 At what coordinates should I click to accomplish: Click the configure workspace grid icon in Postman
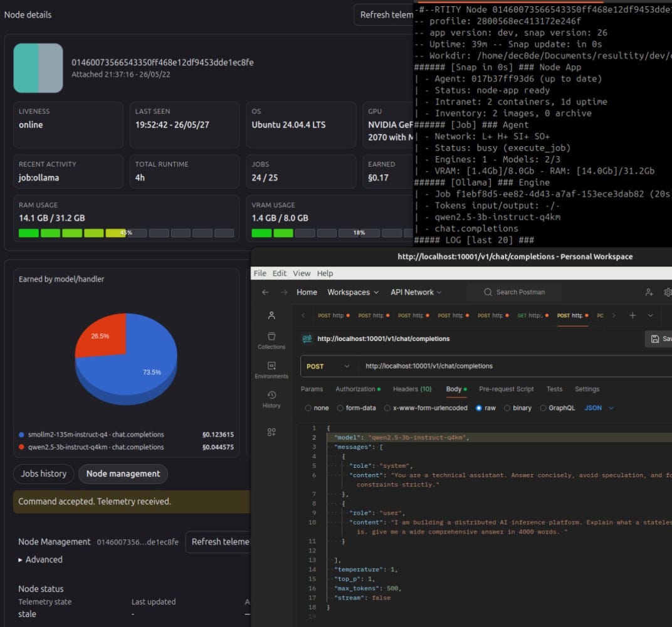[x=271, y=432]
